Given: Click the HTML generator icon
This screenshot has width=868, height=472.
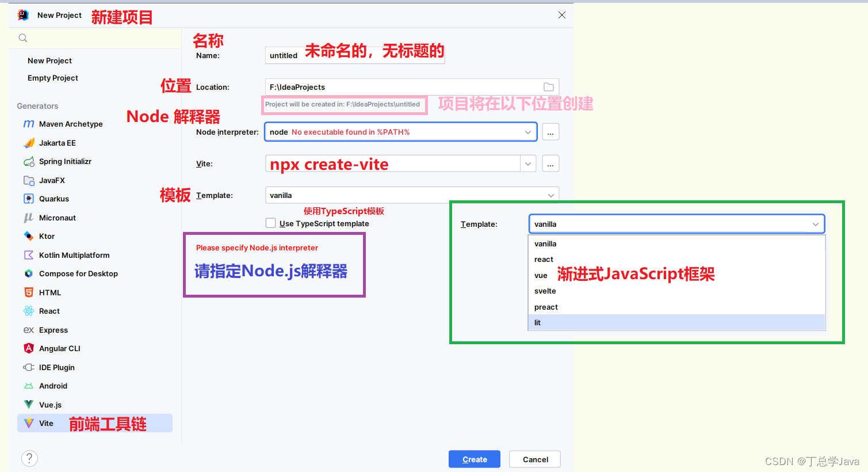Looking at the screenshot, I should 29,292.
